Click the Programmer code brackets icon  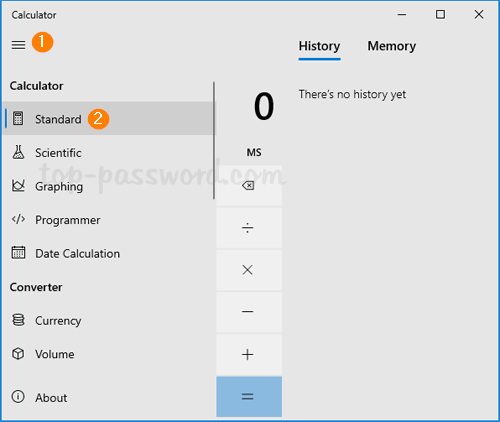[x=18, y=219]
